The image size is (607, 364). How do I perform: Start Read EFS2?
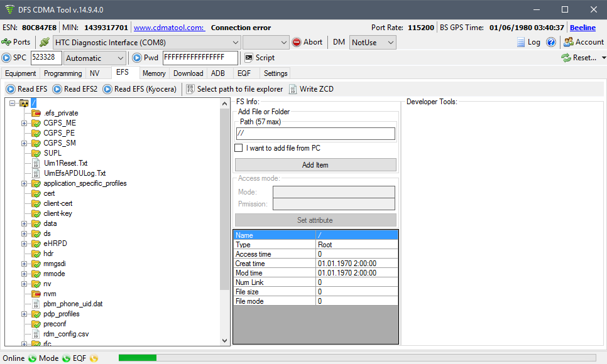[75, 89]
